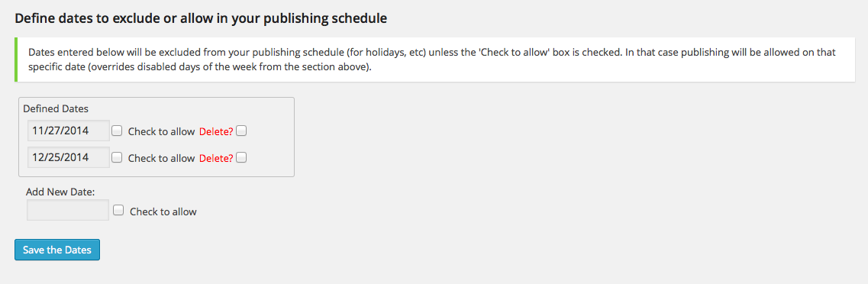Enable Check to allow for new date
Viewport: 868px width, 284px height.
coord(118,211)
